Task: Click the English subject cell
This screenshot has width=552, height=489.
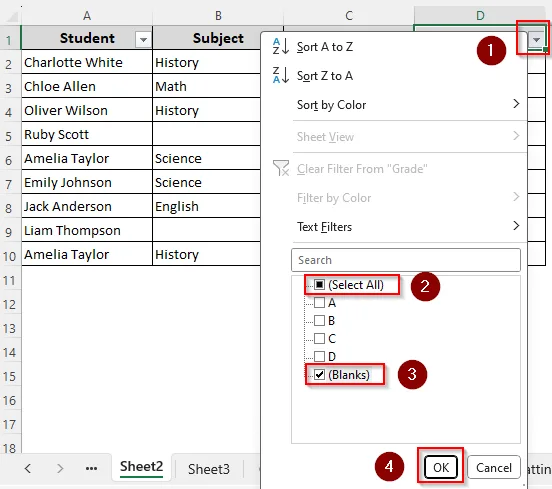Action: coord(207,206)
